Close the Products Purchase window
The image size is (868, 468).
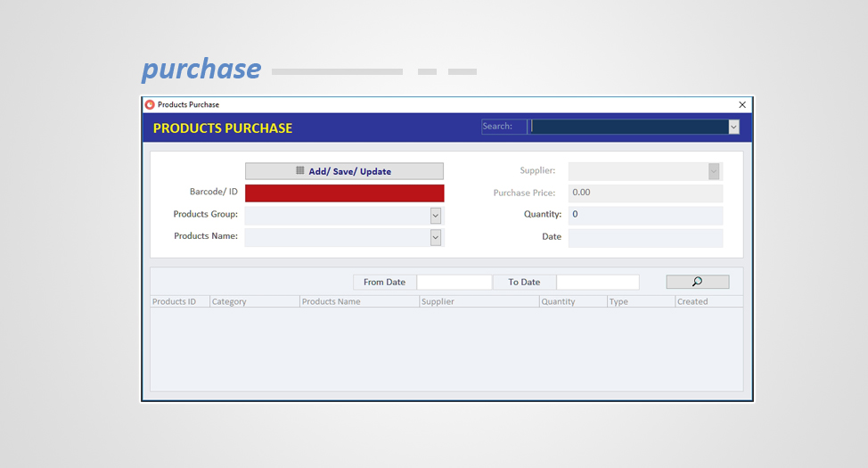[x=742, y=104]
